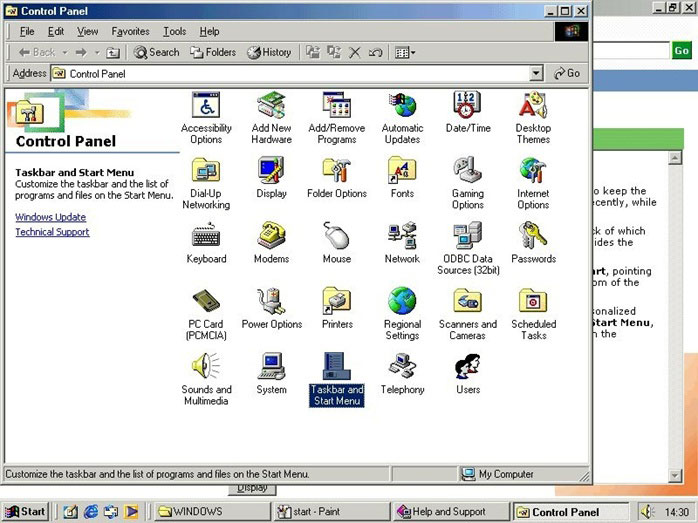
Task: Open the Help menu
Action: (x=209, y=32)
